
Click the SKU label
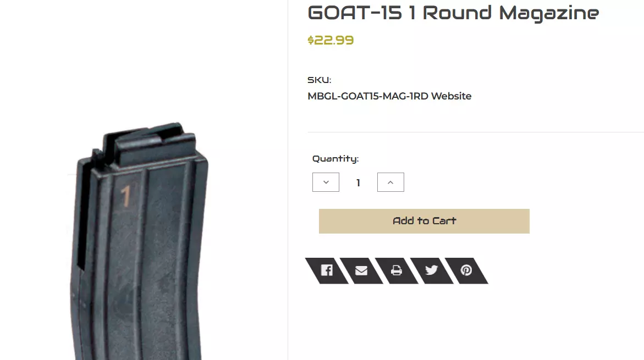click(x=319, y=80)
